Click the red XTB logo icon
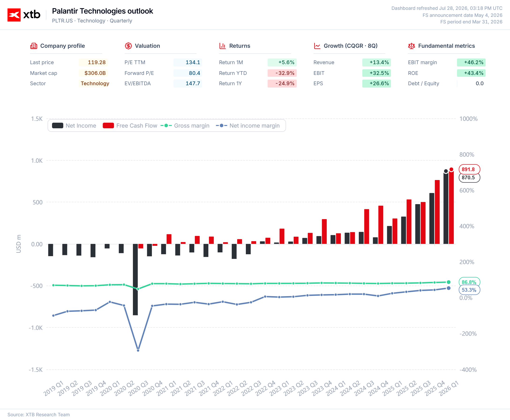The image size is (510, 420). (x=14, y=15)
